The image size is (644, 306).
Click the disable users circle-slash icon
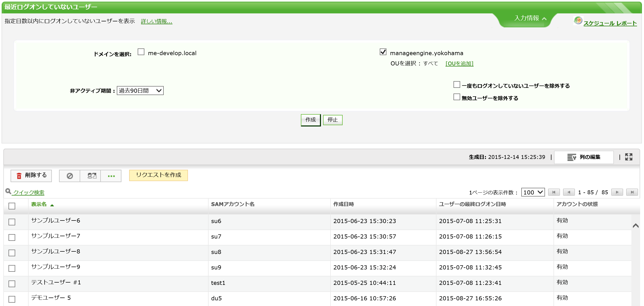[x=70, y=176]
